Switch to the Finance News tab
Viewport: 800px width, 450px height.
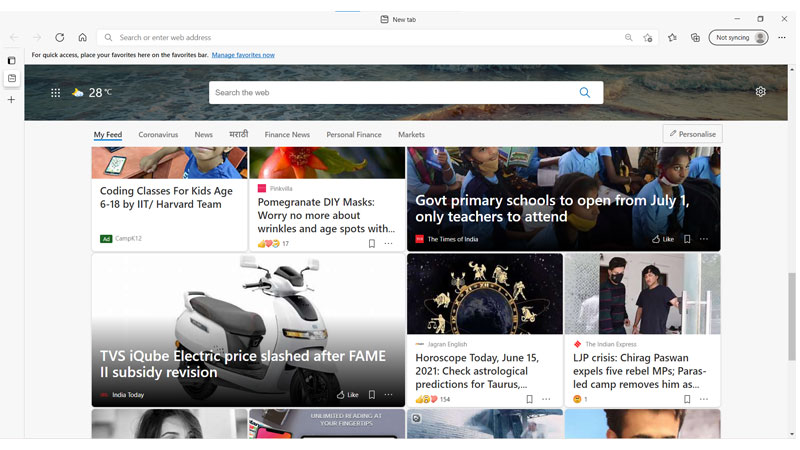287,135
